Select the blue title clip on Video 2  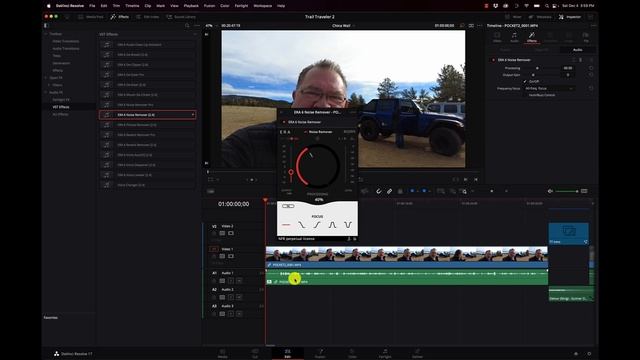pos(569,233)
